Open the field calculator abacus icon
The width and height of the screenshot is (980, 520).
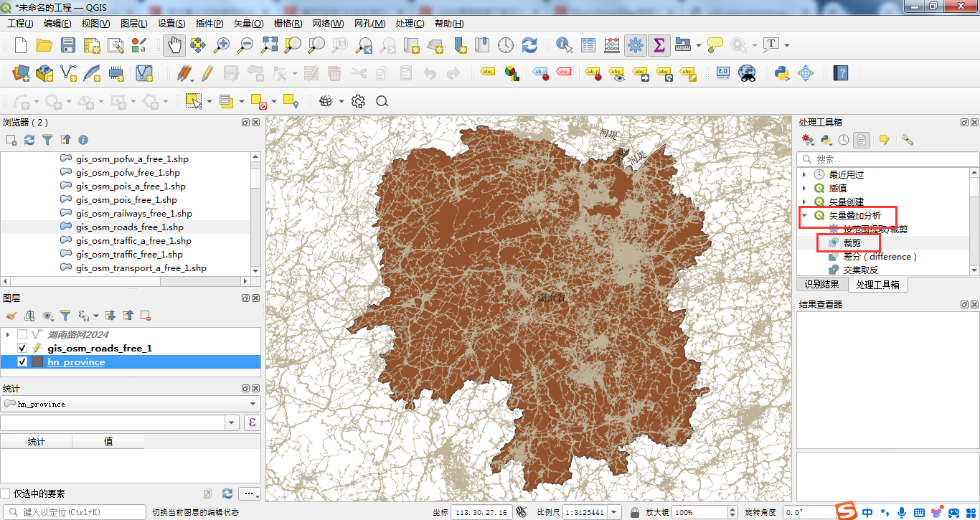(612, 45)
